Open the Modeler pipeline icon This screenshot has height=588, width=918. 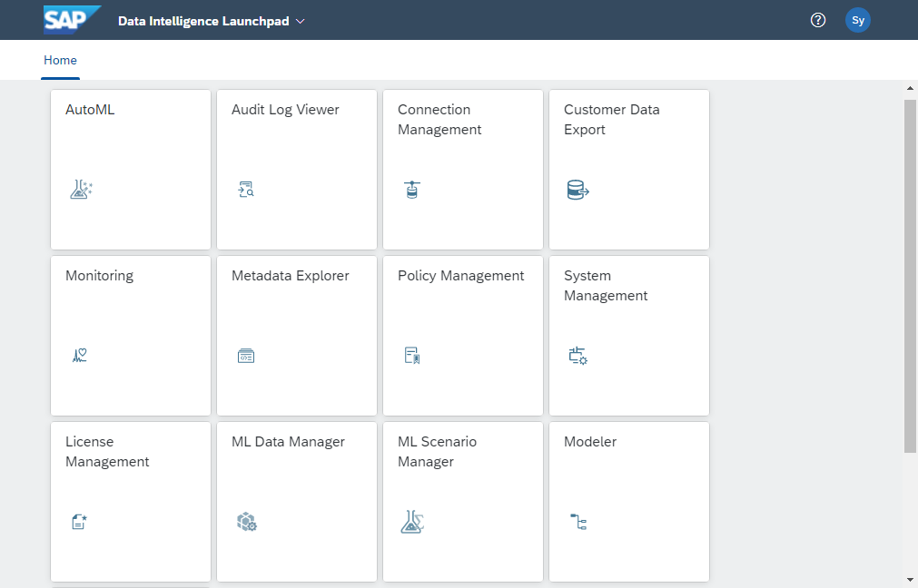point(578,521)
